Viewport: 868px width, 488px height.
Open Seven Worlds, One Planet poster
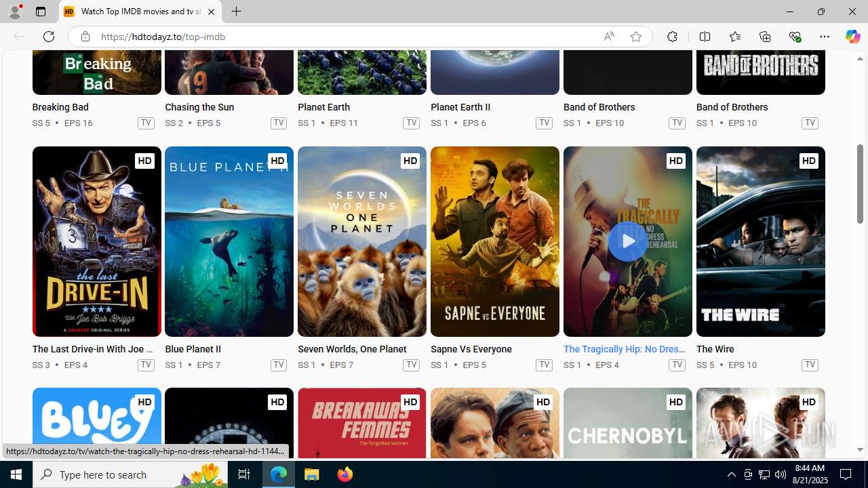point(362,241)
